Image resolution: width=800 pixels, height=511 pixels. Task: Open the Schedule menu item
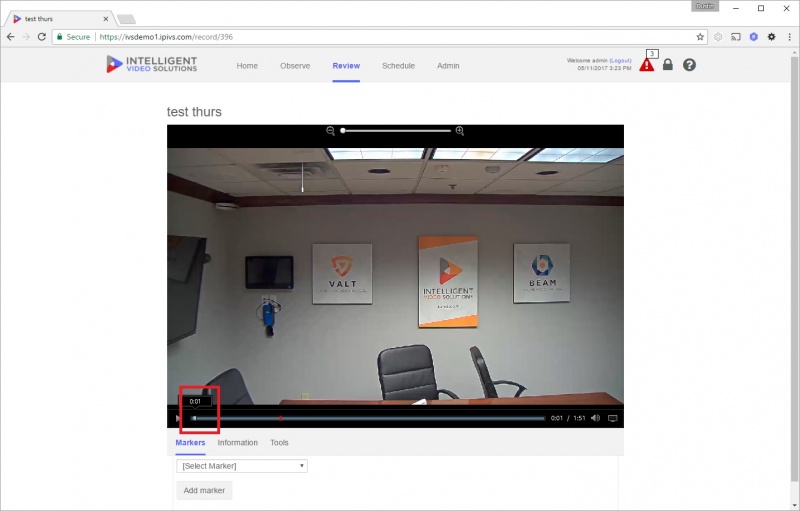398,66
